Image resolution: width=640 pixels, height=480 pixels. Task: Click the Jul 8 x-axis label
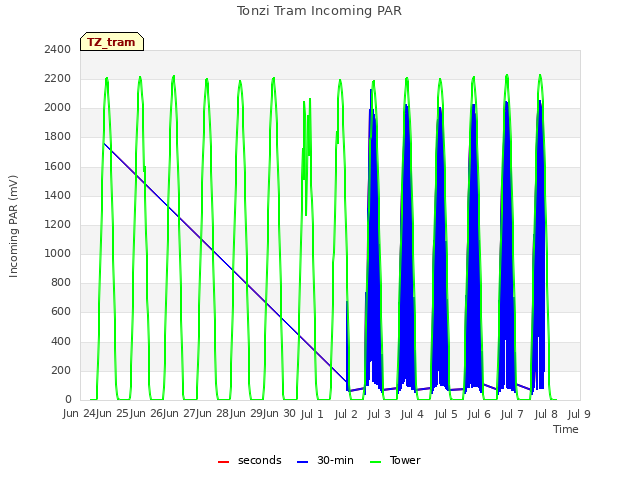point(546,415)
